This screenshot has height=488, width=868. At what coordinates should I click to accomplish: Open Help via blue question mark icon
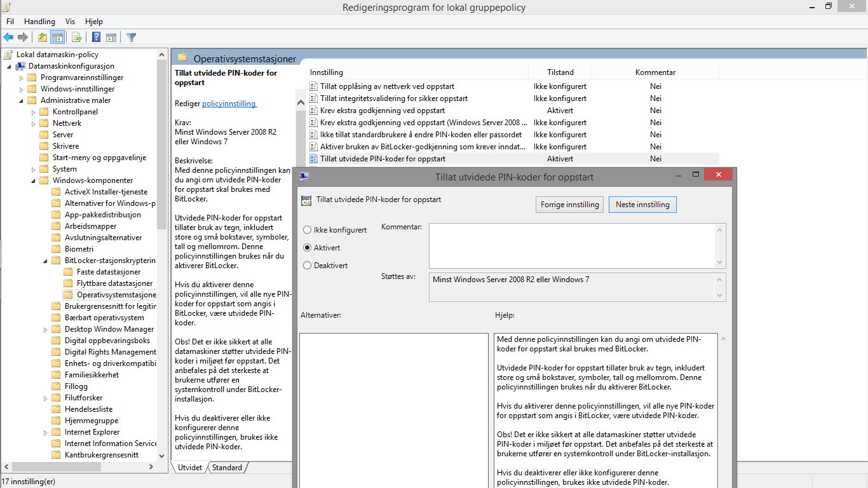click(96, 37)
